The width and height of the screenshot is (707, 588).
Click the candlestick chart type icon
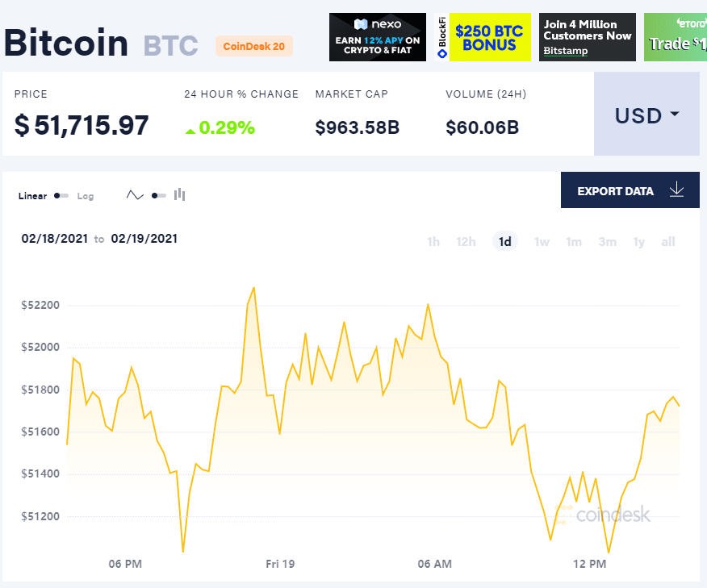coord(179,195)
